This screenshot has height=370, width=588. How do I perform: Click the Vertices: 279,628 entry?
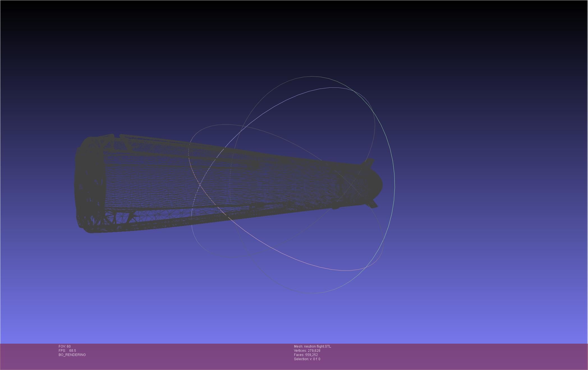[x=307, y=351]
